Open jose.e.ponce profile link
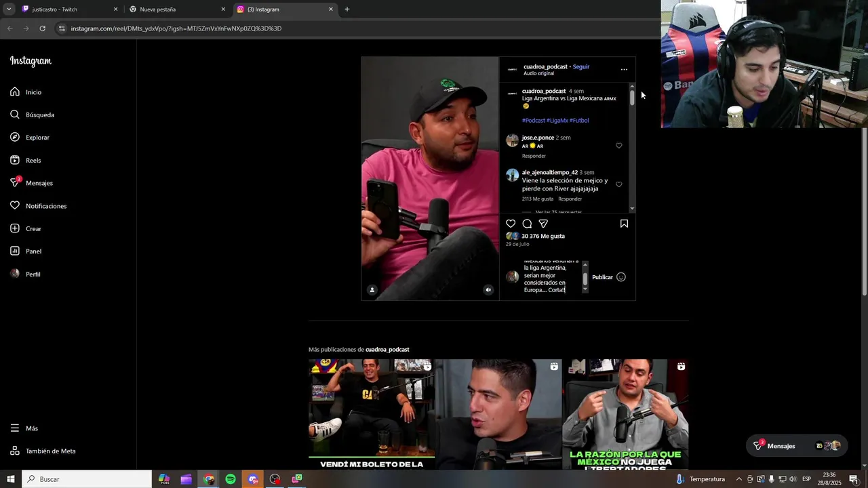868x488 pixels. (538, 138)
